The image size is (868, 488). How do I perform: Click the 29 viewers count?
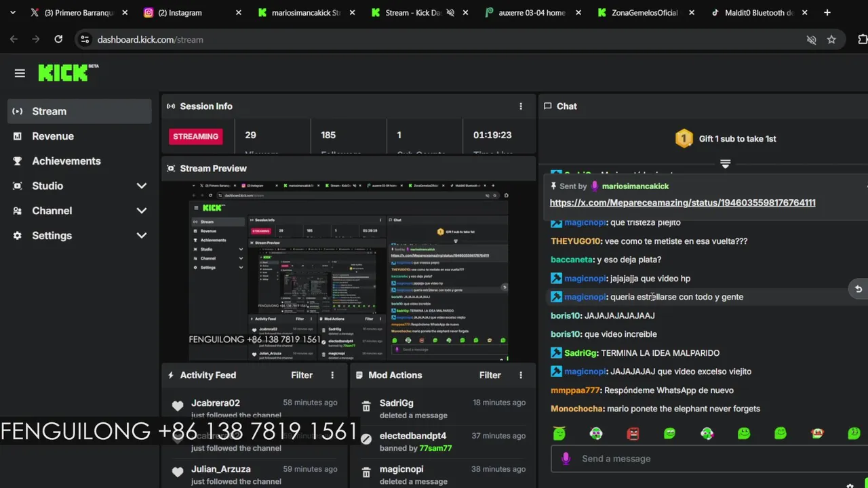(250, 135)
